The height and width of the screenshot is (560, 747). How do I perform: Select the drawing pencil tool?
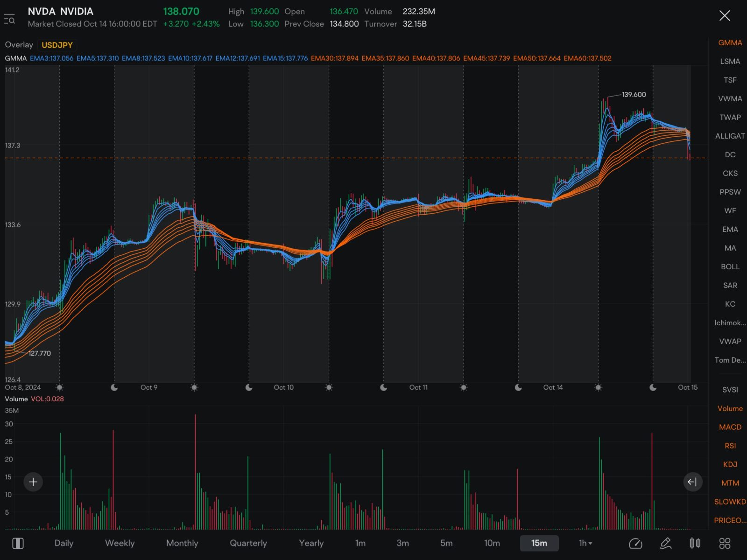click(x=666, y=543)
